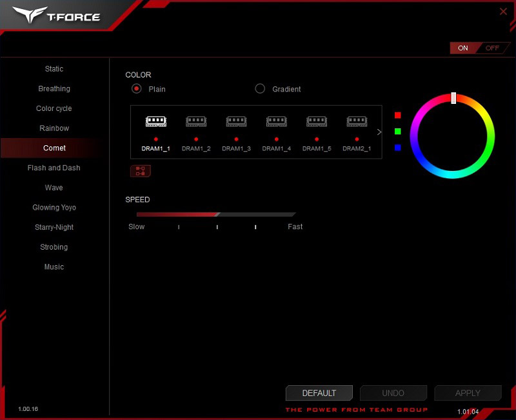This screenshot has width=516, height=420.
Task: Select the DRAM2_1 memory module icon
Action: pos(357,121)
